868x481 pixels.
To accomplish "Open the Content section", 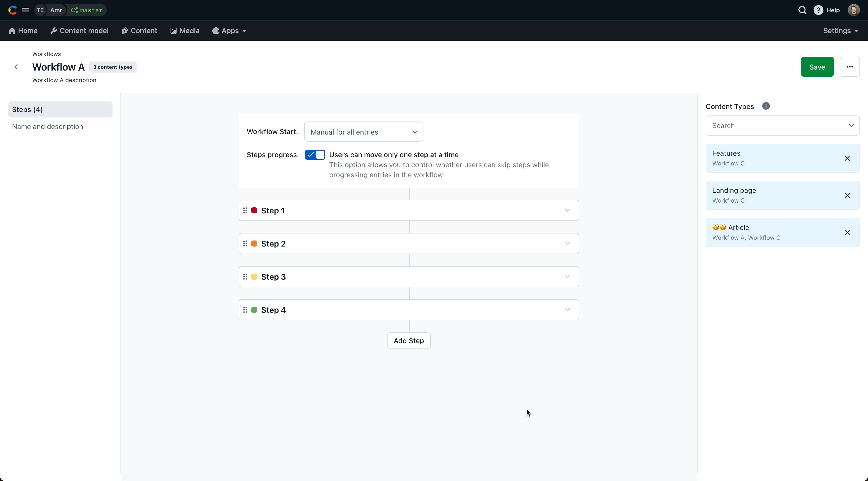I will tap(139, 31).
